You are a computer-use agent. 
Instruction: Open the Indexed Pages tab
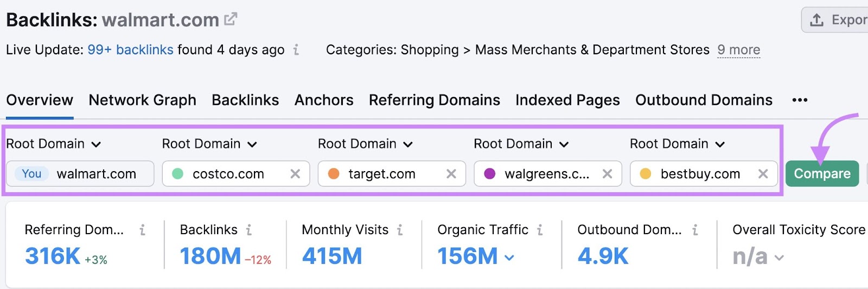tap(567, 100)
